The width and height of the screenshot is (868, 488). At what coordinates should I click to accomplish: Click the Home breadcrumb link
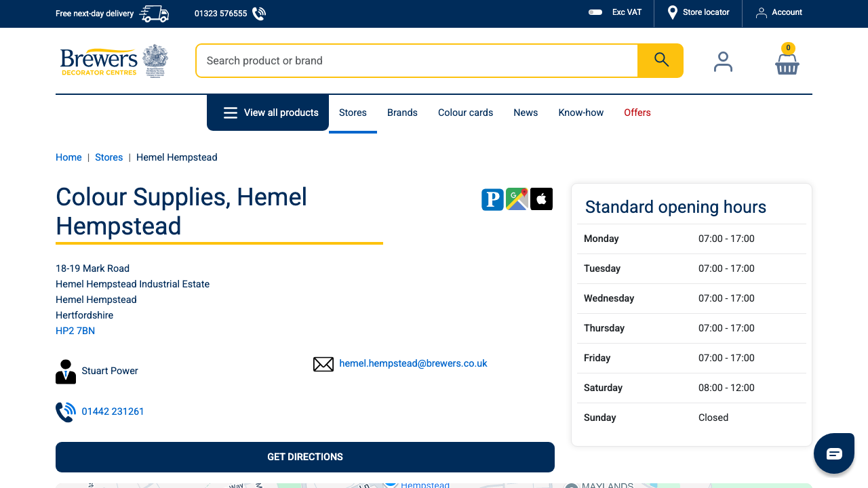click(68, 157)
